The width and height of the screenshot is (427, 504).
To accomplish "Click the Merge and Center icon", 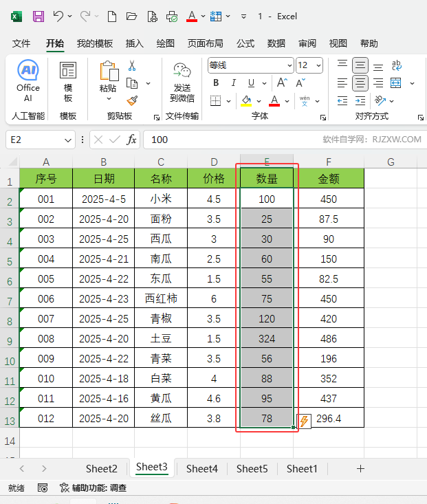I will click(x=396, y=83).
